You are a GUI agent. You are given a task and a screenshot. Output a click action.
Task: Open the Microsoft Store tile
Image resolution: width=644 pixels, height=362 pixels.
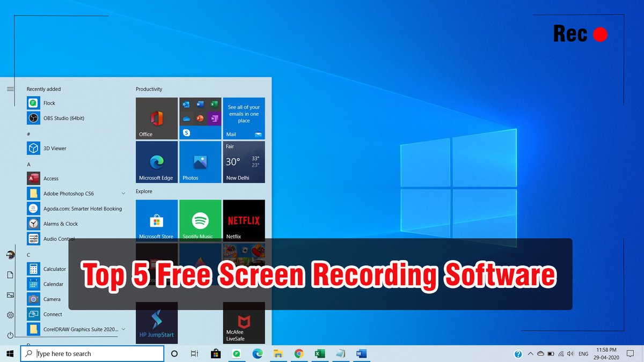157,220
